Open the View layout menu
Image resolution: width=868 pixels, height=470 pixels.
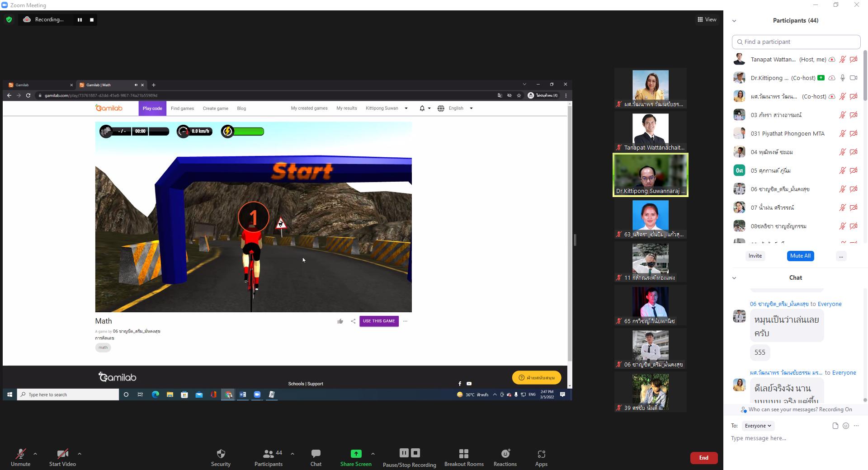point(707,19)
